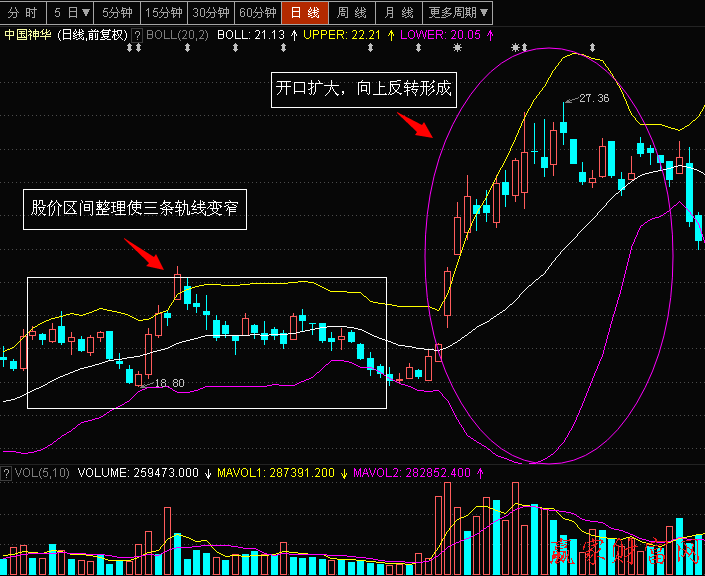Switch to the 分时 chart tab
The width and height of the screenshot is (705, 576).
pyautogui.click(x=22, y=12)
